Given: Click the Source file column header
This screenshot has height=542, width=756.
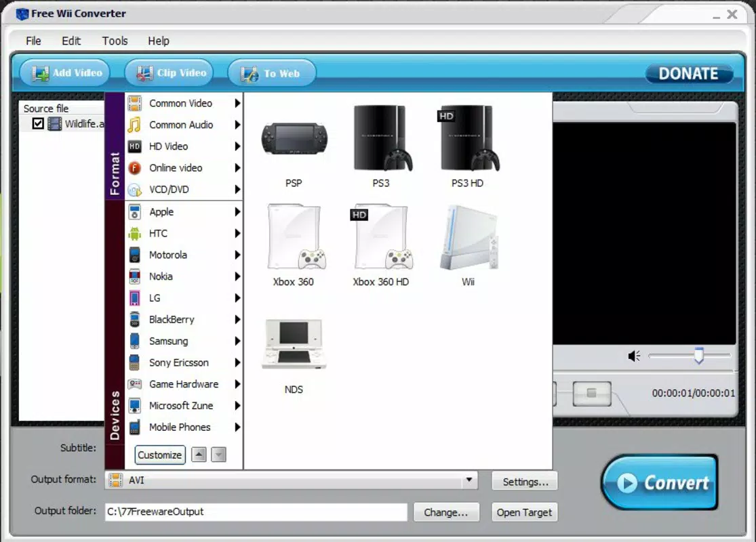Looking at the screenshot, I should click(62, 108).
